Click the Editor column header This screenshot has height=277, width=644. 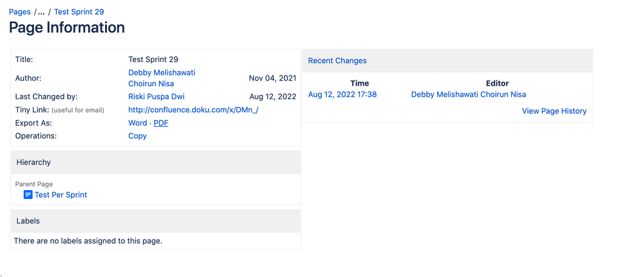point(498,83)
